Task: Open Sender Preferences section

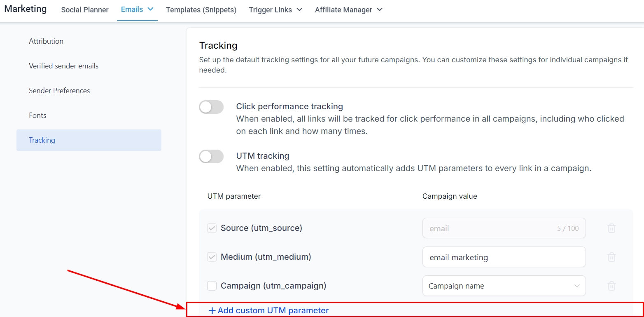Action: pos(59,91)
